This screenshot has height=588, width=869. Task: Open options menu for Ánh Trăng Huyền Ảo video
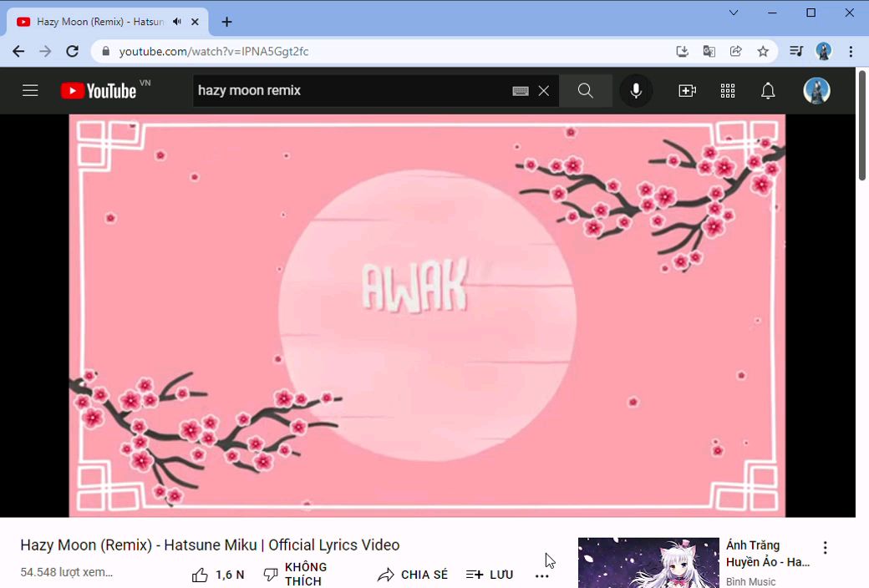point(826,548)
